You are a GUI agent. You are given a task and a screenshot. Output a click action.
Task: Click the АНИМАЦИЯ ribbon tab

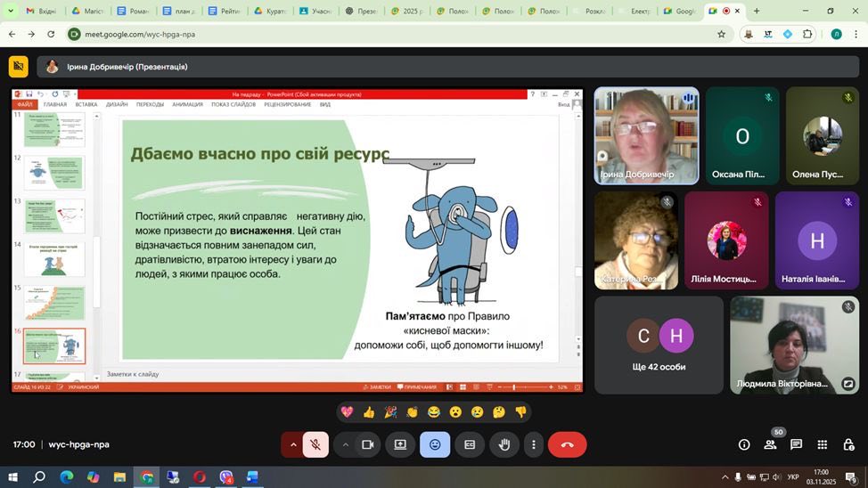tap(188, 104)
